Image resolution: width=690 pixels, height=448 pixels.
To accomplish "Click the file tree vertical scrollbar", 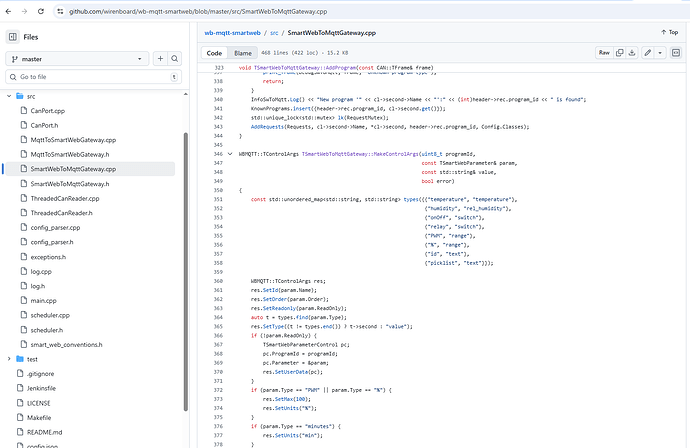I will tap(186, 271).
